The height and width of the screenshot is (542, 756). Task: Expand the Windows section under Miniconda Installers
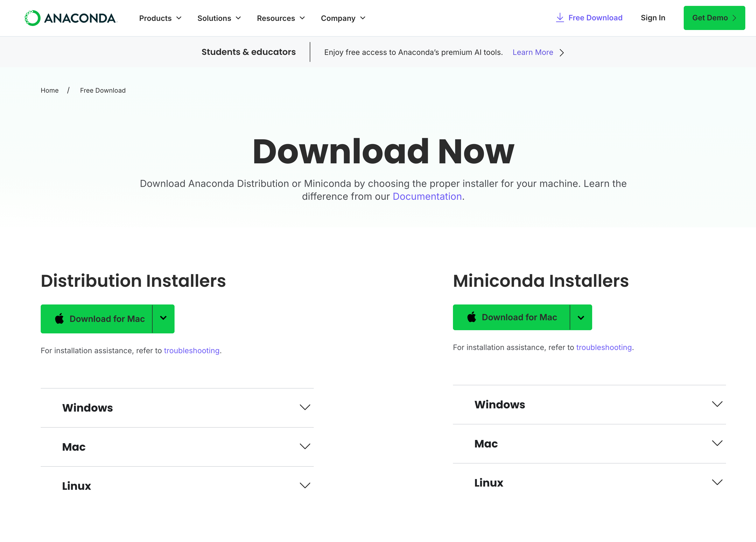tap(589, 404)
